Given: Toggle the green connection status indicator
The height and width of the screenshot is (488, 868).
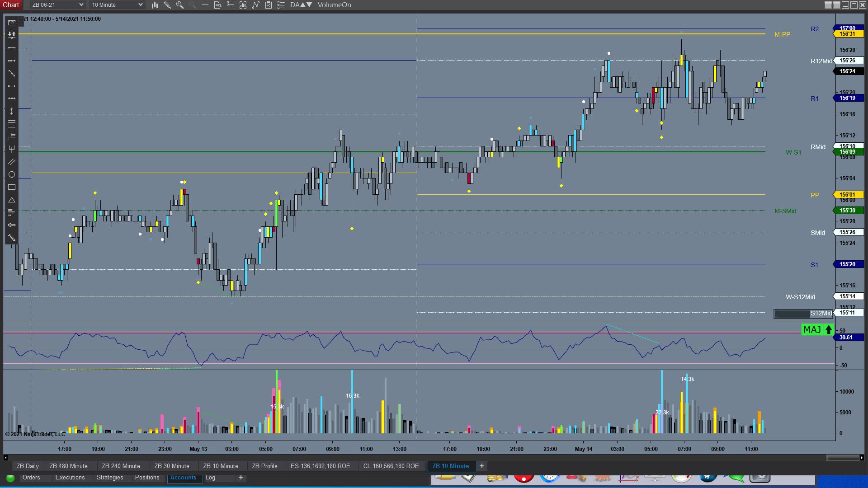Looking at the screenshot, I should (10, 478).
